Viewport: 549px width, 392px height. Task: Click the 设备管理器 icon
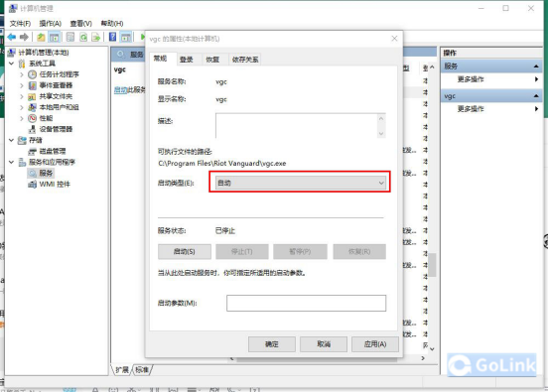point(32,129)
